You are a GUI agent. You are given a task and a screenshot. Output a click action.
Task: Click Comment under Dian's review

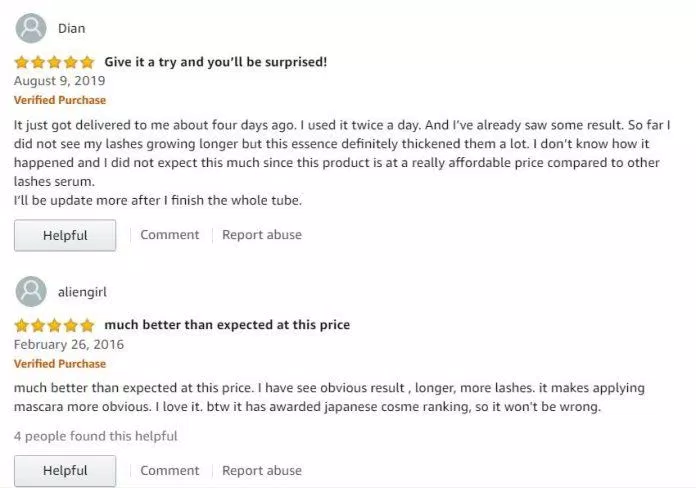tap(170, 234)
